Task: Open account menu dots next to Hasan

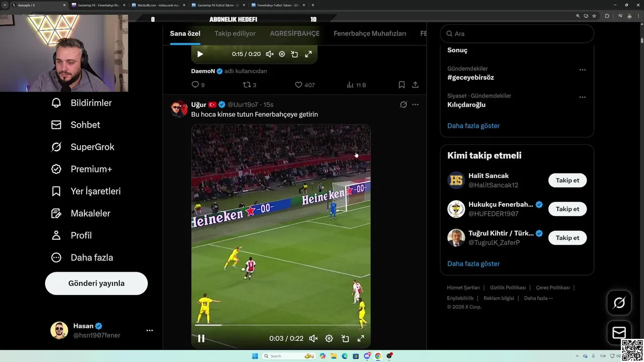Action: click(149, 330)
